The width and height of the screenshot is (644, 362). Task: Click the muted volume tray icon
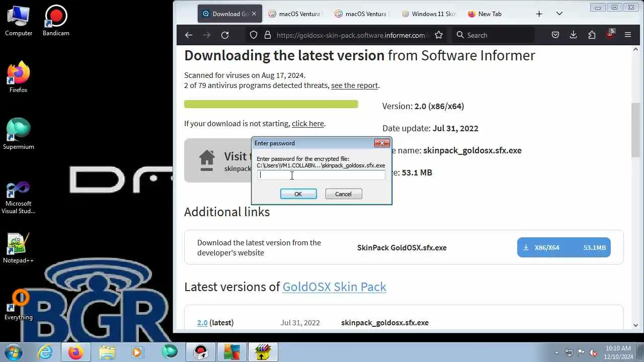click(594, 352)
